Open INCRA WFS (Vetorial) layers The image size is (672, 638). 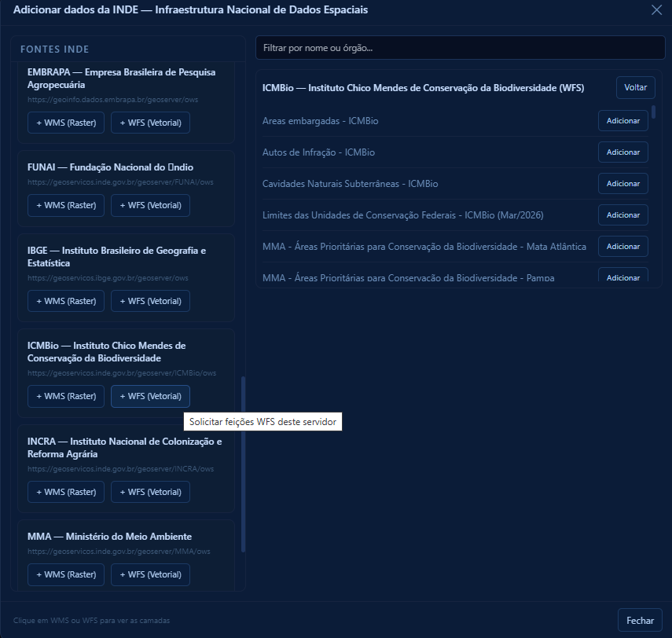150,492
